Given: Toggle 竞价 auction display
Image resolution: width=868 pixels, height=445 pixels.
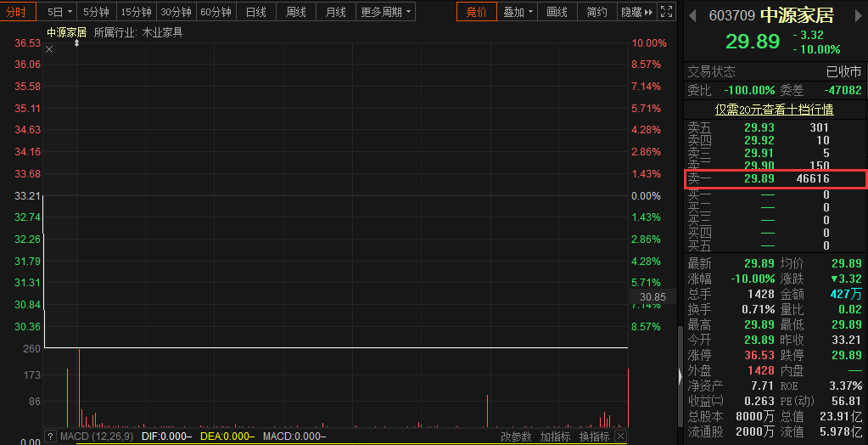Looking at the screenshot, I should [x=477, y=12].
